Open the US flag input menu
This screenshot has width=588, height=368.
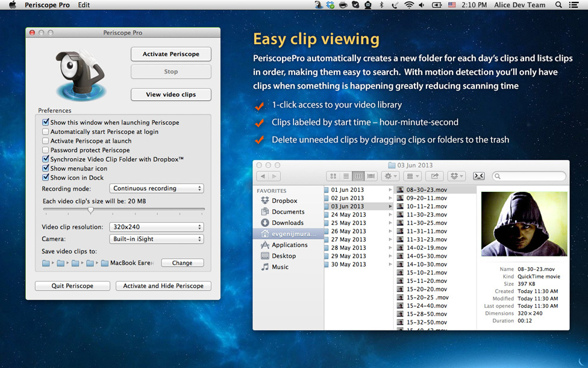[452, 5]
